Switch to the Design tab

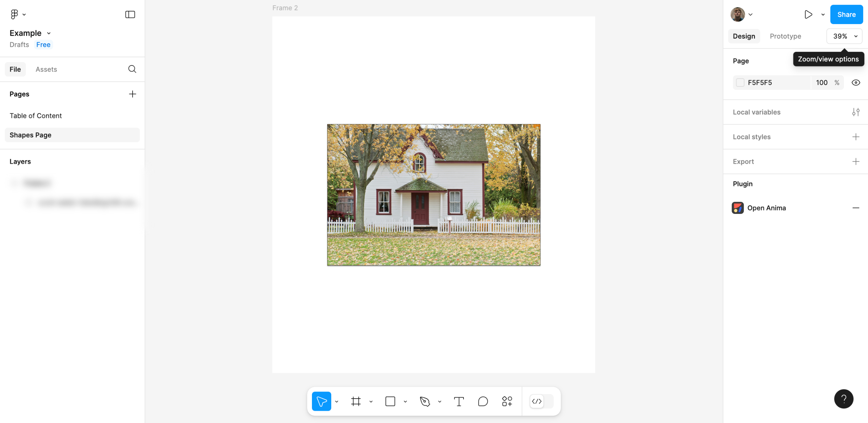point(744,36)
